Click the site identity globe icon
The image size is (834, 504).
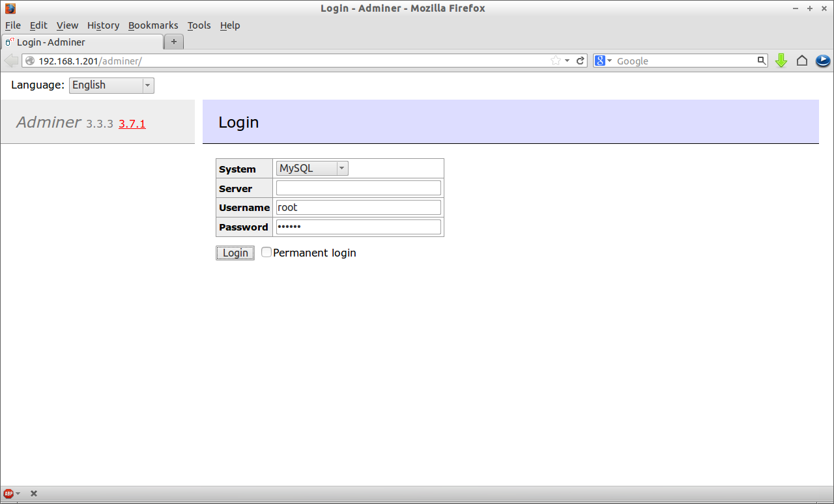point(30,61)
